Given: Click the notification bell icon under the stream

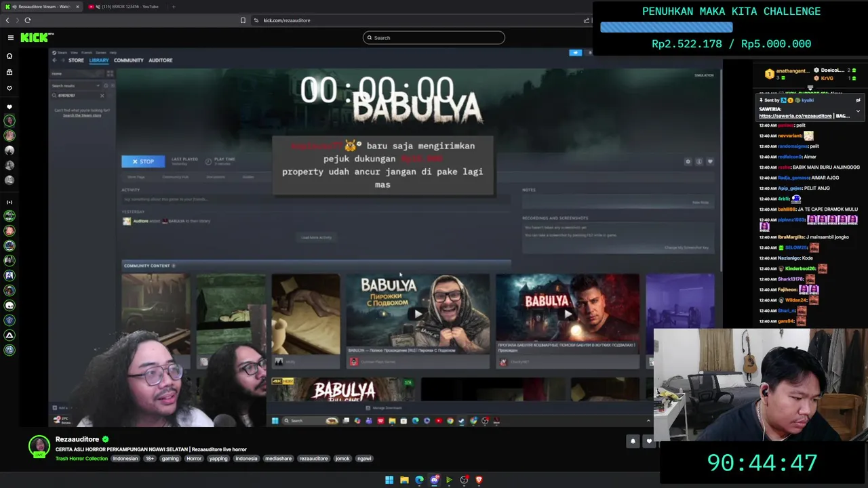Looking at the screenshot, I should 633,441.
